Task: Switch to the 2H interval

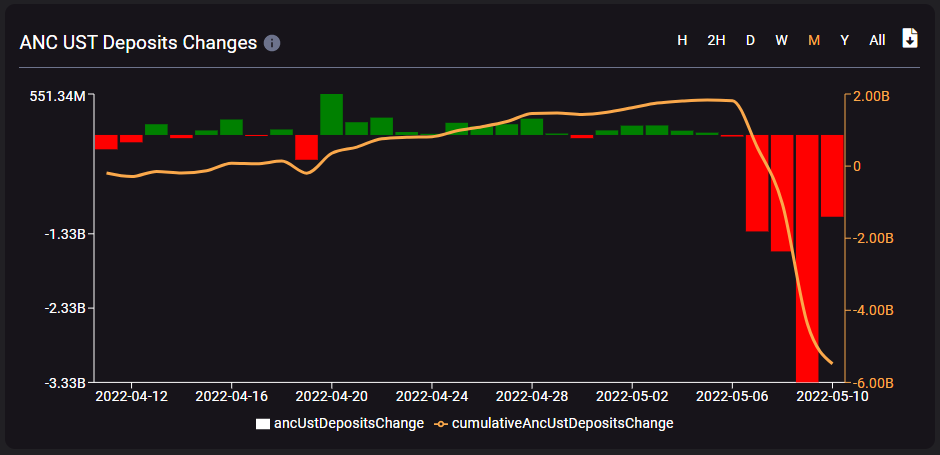Action: (716, 40)
